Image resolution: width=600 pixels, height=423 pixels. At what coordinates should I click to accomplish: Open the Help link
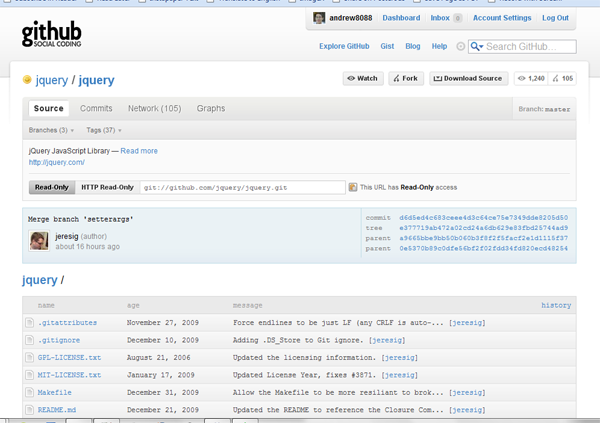439,46
